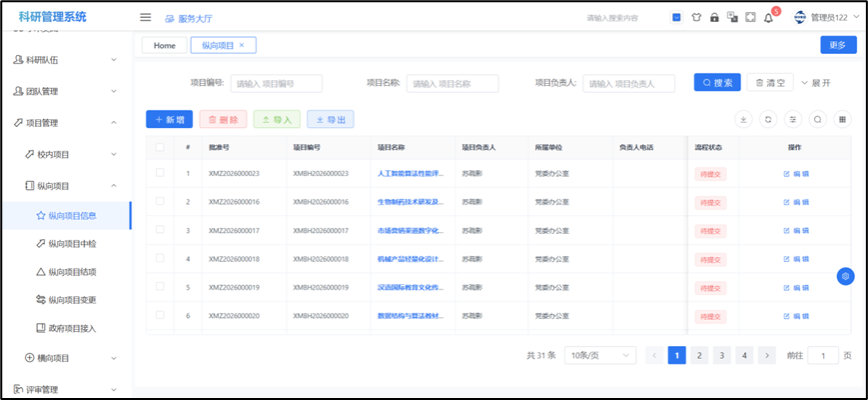Open 纵向项目中检 in the sidebar
868x400 pixels.
[x=72, y=243]
